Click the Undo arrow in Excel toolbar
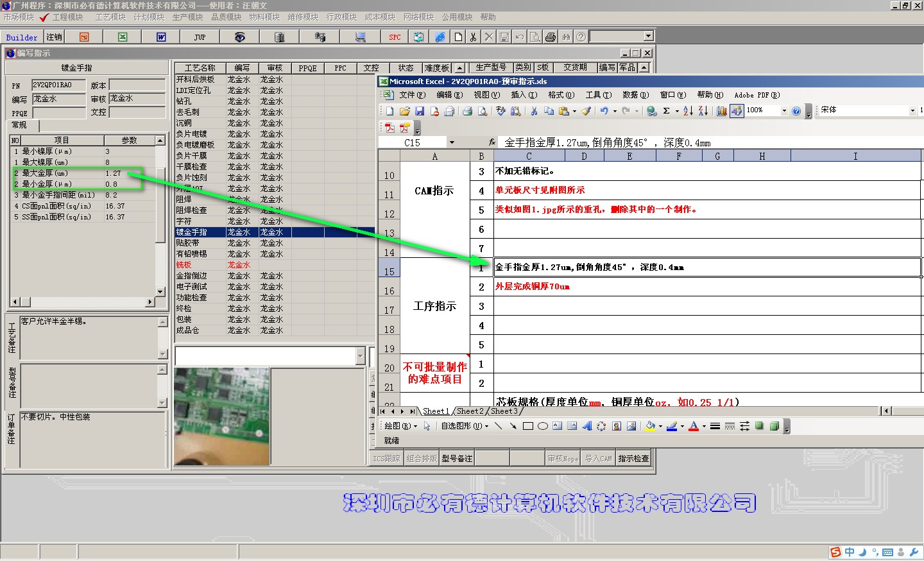The image size is (924, 562). (604, 111)
